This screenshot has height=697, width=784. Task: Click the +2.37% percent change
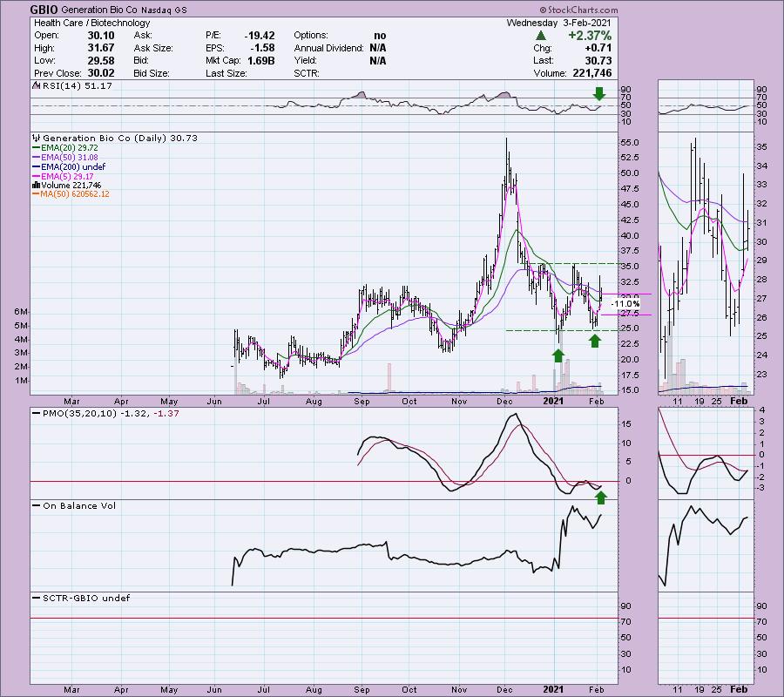[x=590, y=36]
